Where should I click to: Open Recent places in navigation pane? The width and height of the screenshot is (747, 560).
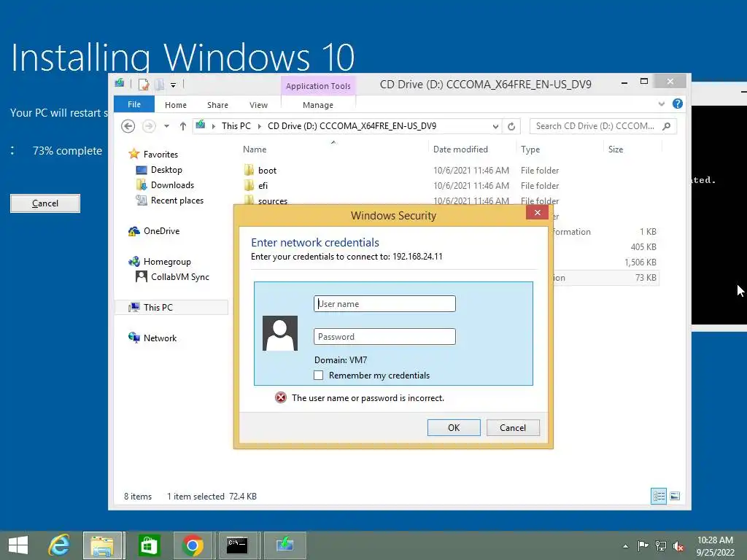tap(177, 201)
